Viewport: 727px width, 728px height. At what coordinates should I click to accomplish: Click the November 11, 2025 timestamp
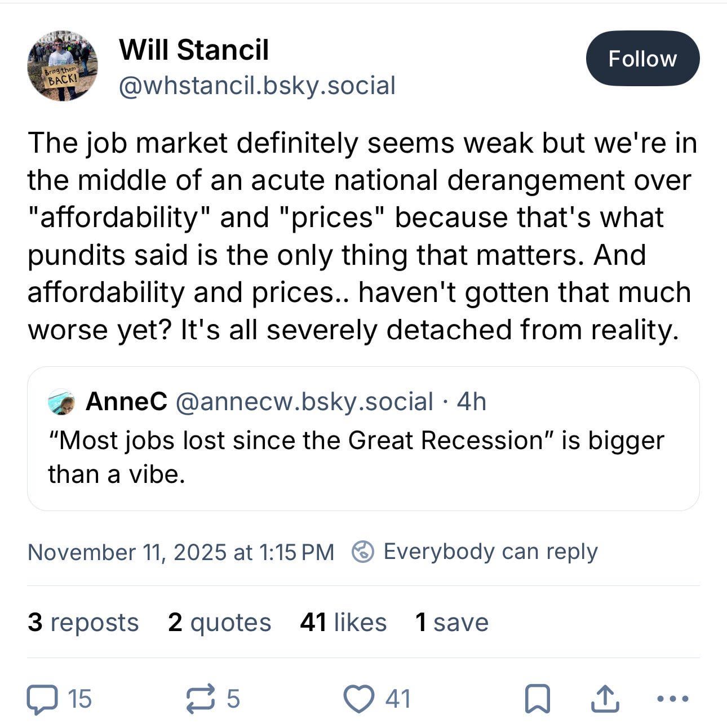pyautogui.click(x=180, y=552)
